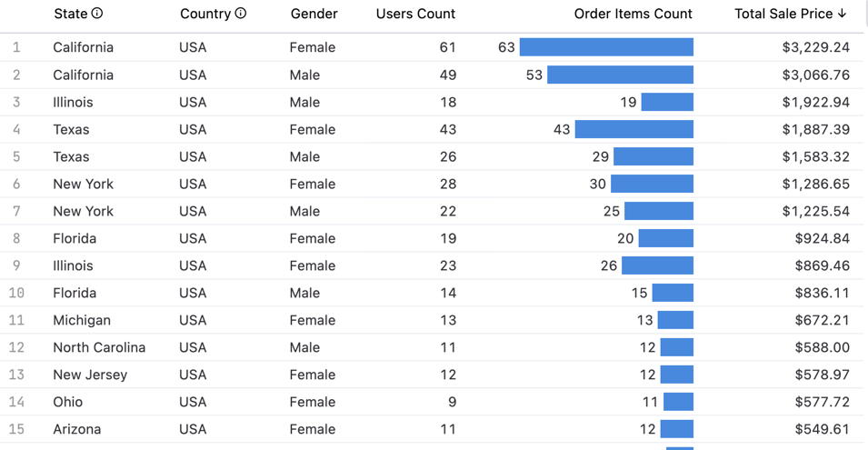This screenshot has width=868, height=450.
Task: Select the Illinois Male row's $1,922.94 cell
Action: pyautogui.click(x=815, y=102)
